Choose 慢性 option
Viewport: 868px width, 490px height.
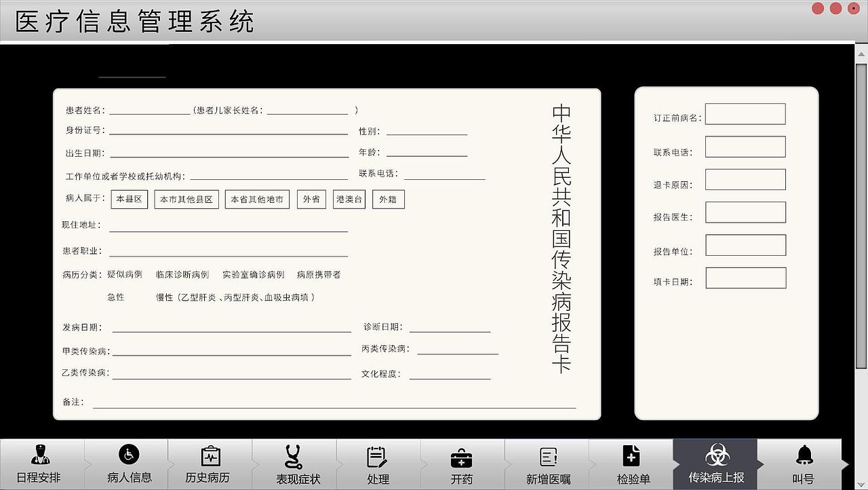pyautogui.click(x=165, y=297)
